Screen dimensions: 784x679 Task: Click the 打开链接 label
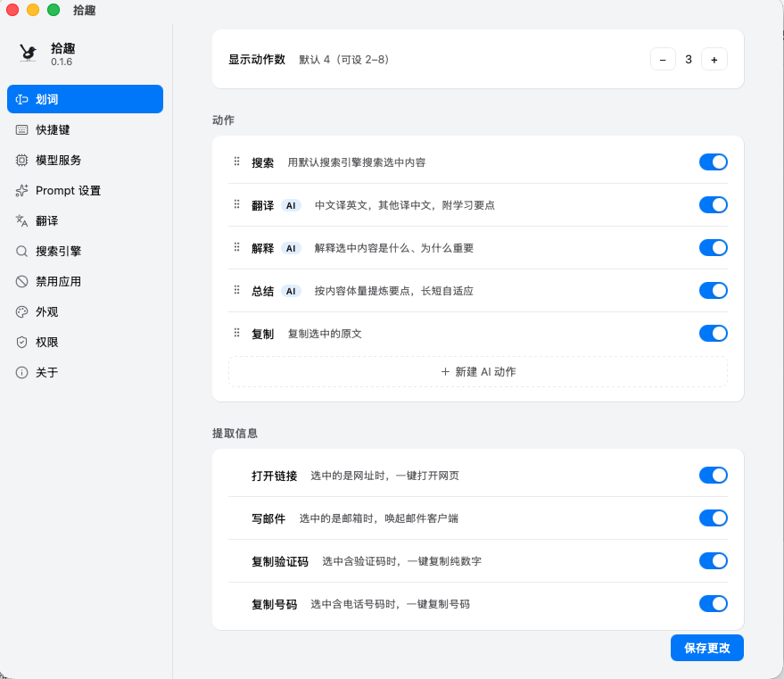(x=274, y=476)
